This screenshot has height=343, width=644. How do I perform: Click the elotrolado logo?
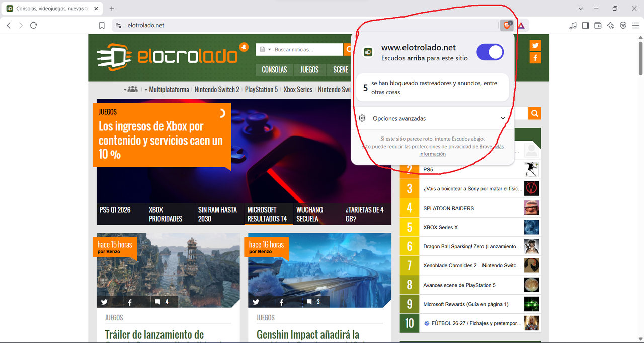pyautogui.click(x=167, y=56)
